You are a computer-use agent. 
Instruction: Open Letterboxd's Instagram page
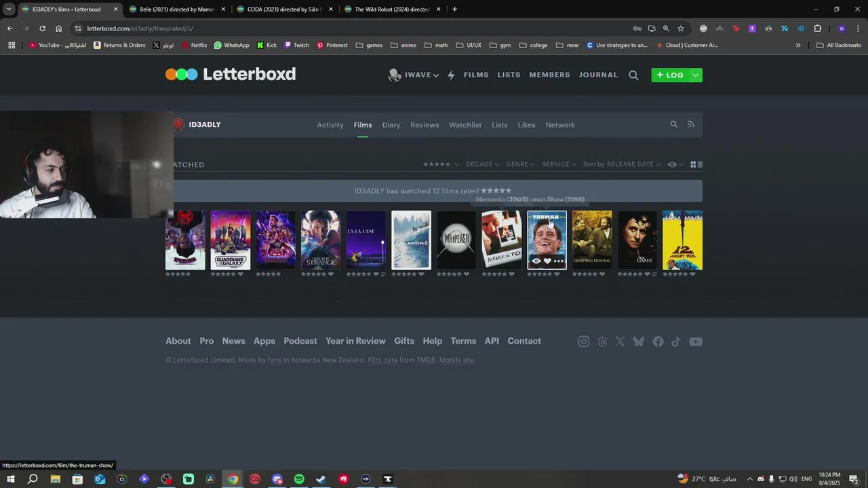(583, 342)
